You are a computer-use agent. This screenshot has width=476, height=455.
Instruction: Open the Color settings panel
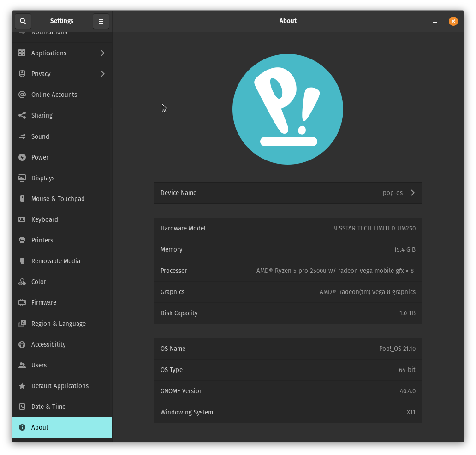tap(62, 282)
